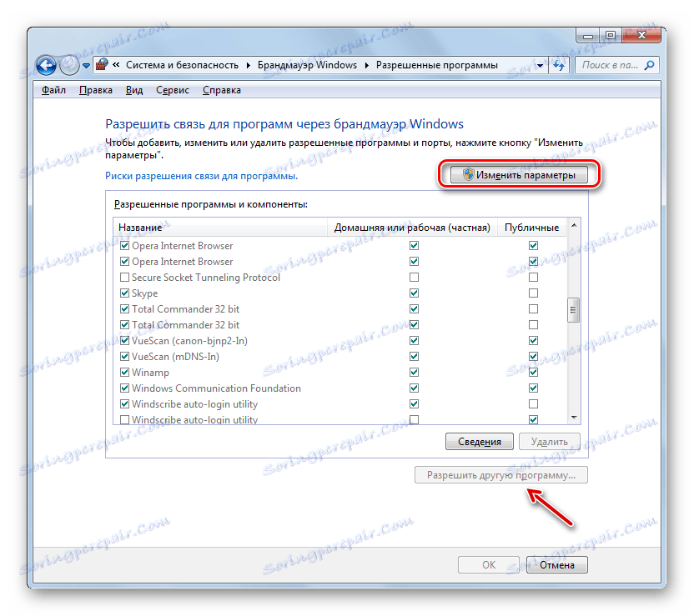Viewport: 694px width, 616px height.
Task: Open the address bar history dropdown
Action: (x=540, y=66)
